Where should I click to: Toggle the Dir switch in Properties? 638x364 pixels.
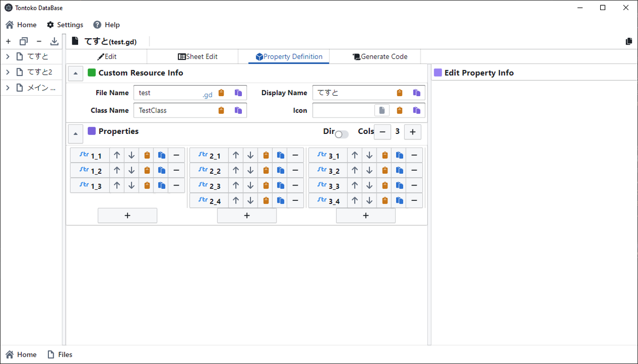coord(342,134)
